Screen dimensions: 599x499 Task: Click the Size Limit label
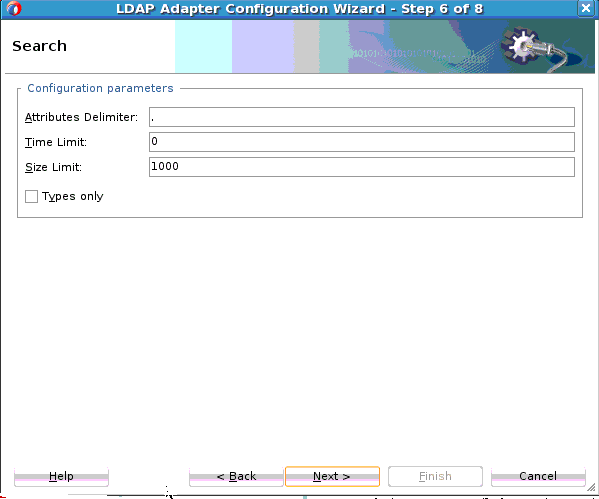pyautogui.click(x=53, y=167)
